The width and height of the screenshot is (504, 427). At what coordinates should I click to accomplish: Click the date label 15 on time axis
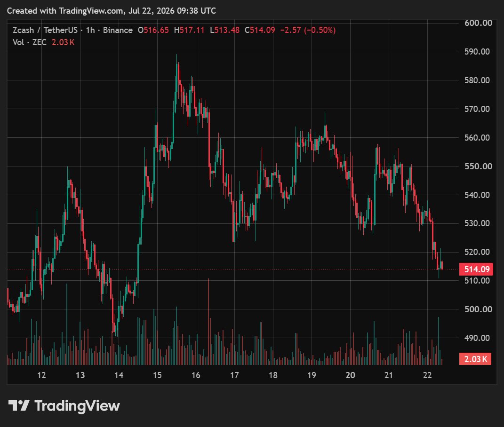(x=157, y=375)
